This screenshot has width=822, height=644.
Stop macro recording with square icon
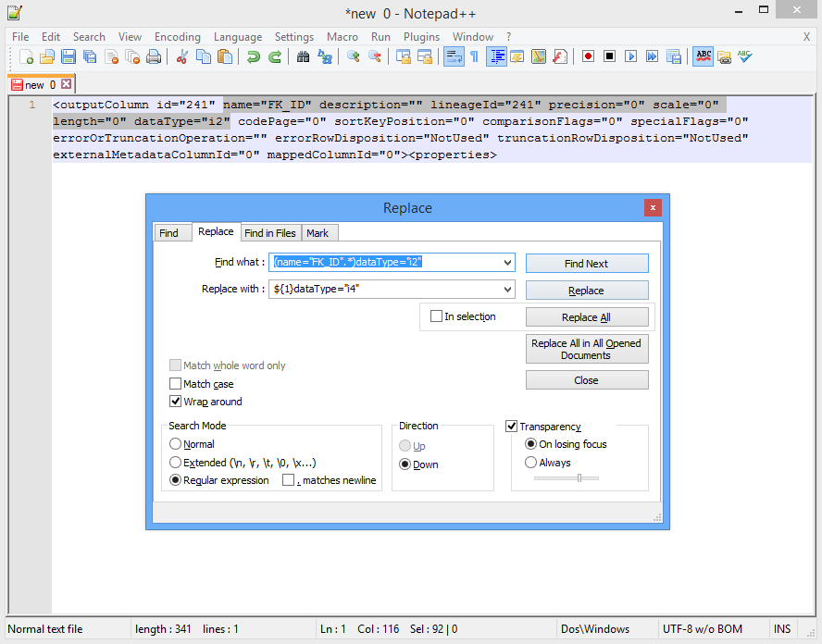click(x=609, y=56)
